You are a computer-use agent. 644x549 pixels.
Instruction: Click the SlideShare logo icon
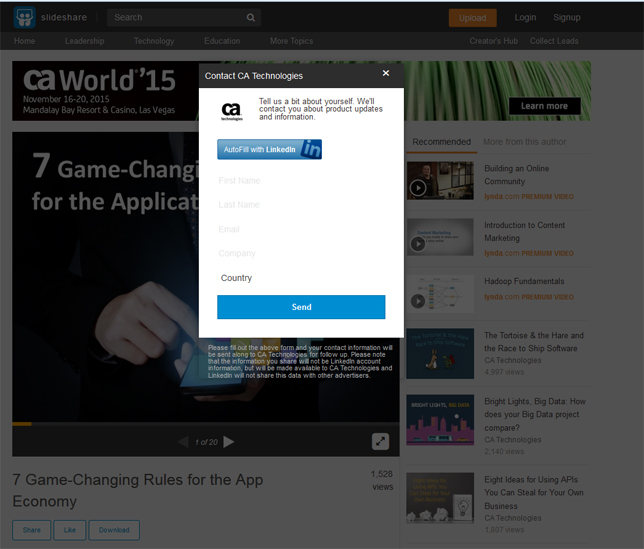(x=24, y=17)
